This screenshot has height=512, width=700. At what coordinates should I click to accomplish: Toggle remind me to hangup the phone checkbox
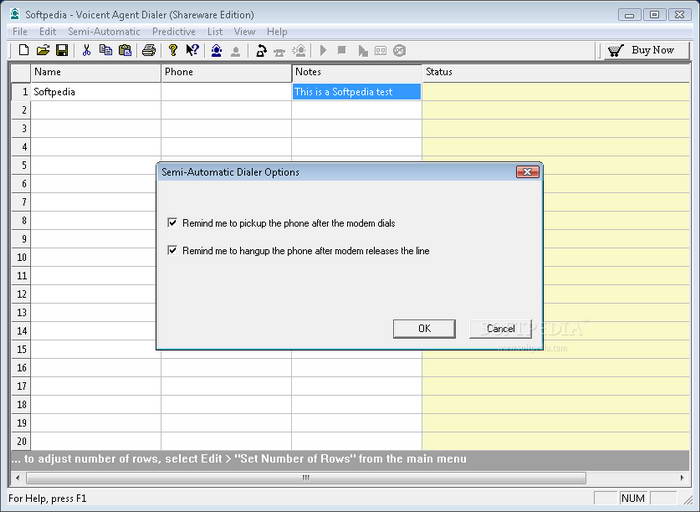pyautogui.click(x=172, y=250)
